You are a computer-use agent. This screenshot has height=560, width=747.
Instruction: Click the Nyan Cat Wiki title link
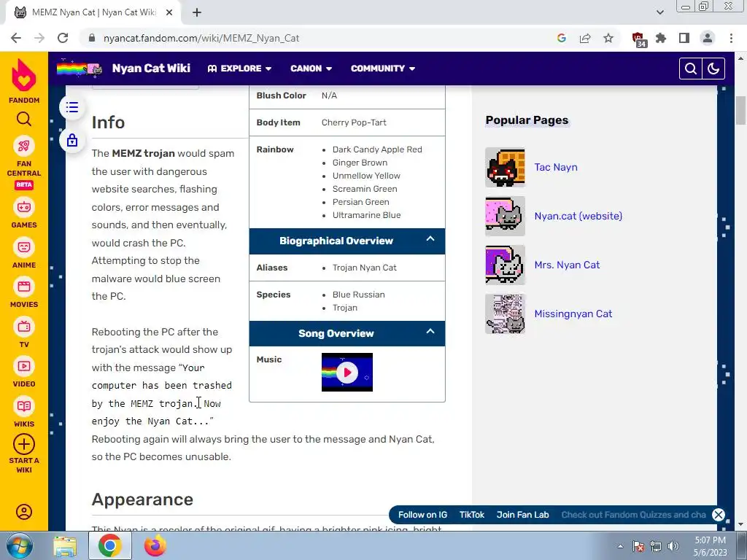click(x=151, y=68)
